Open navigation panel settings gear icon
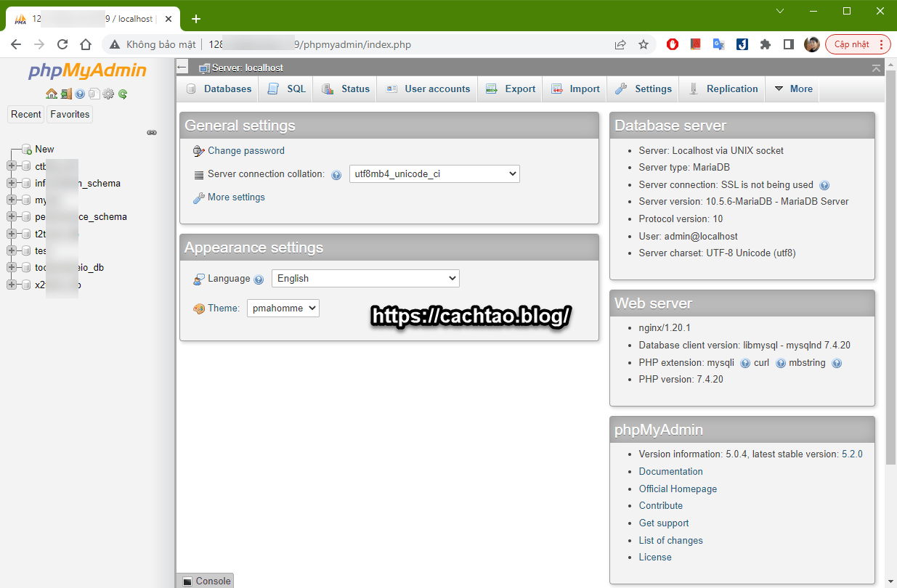This screenshot has width=897, height=588. click(108, 94)
